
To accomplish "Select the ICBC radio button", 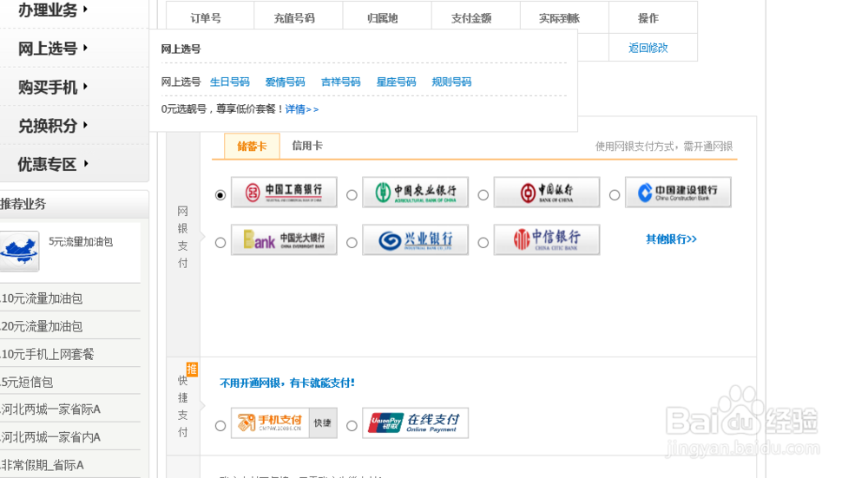I will point(220,195).
